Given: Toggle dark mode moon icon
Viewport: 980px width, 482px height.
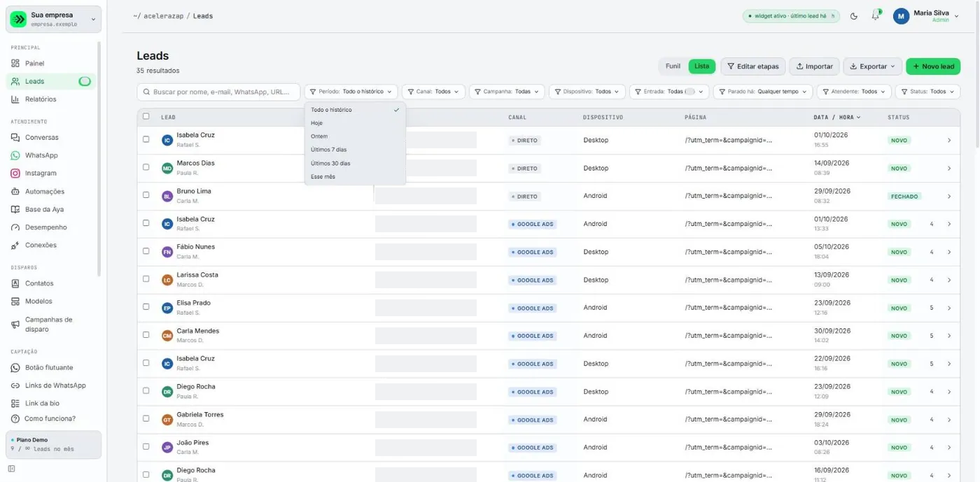Looking at the screenshot, I should pos(854,16).
